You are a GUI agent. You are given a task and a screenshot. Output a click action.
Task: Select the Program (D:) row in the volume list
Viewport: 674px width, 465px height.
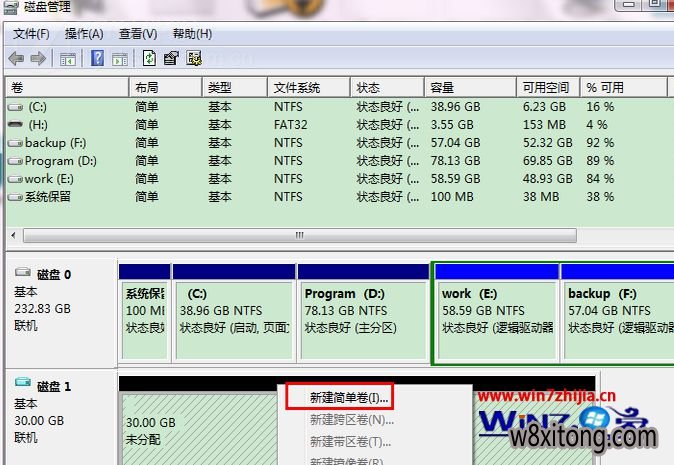click(62, 160)
